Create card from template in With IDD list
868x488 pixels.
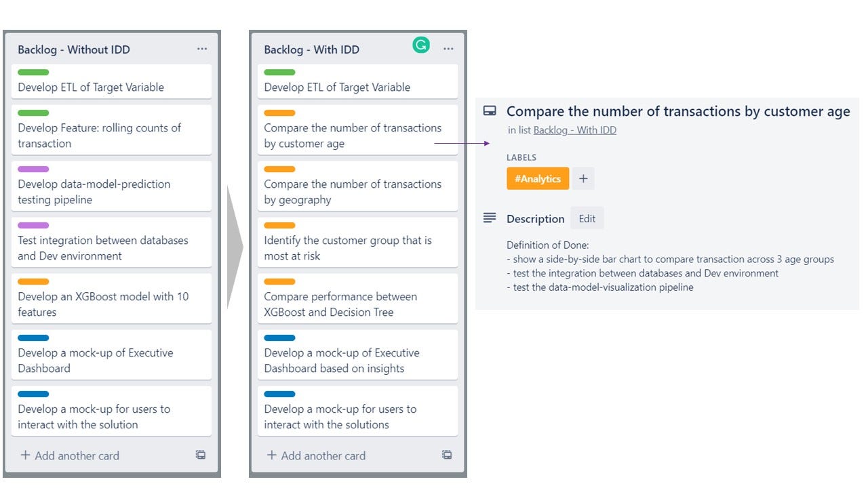point(447,455)
